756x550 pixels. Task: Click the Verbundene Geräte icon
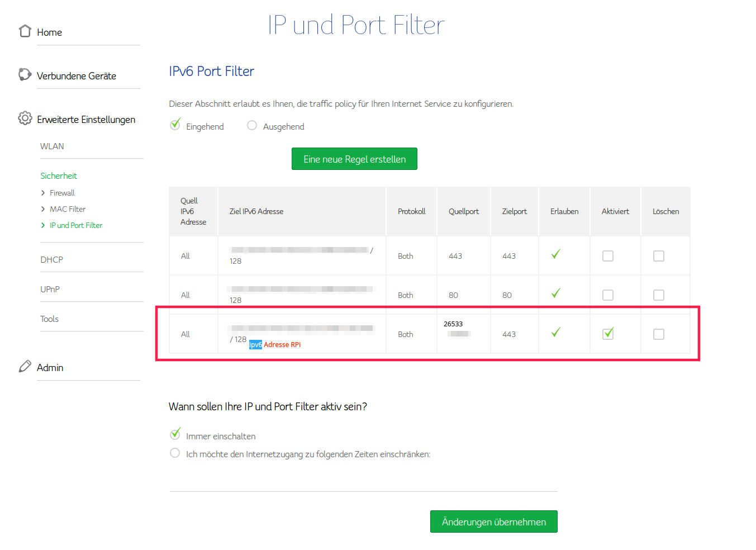click(x=25, y=74)
